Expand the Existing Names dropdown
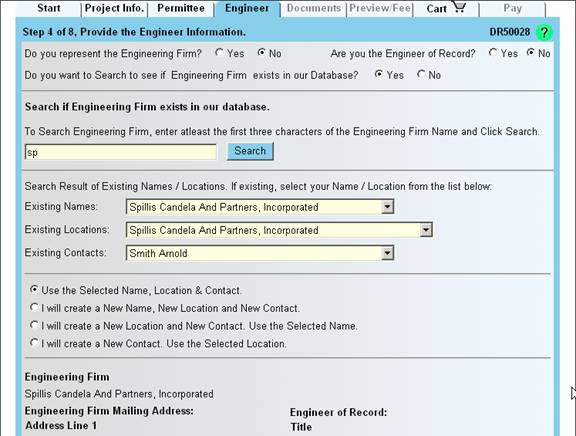This screenshot has height=436, width=576. tap(387, 207)
